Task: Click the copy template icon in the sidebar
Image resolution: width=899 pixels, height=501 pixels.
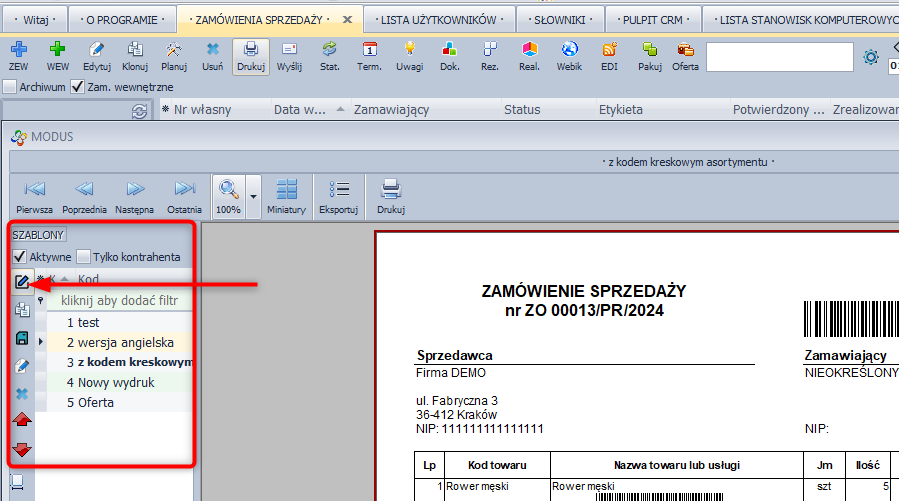Action: point(22,310)
